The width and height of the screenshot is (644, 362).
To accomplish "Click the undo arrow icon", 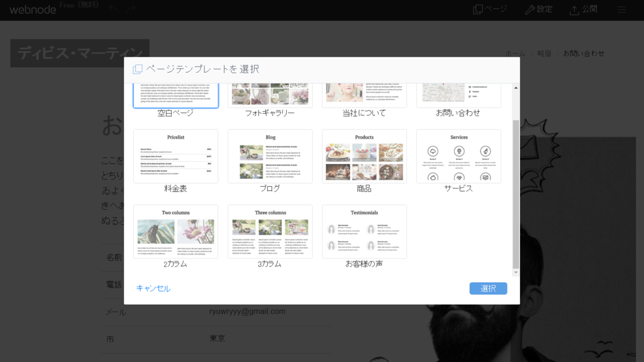I will point(114,9).
